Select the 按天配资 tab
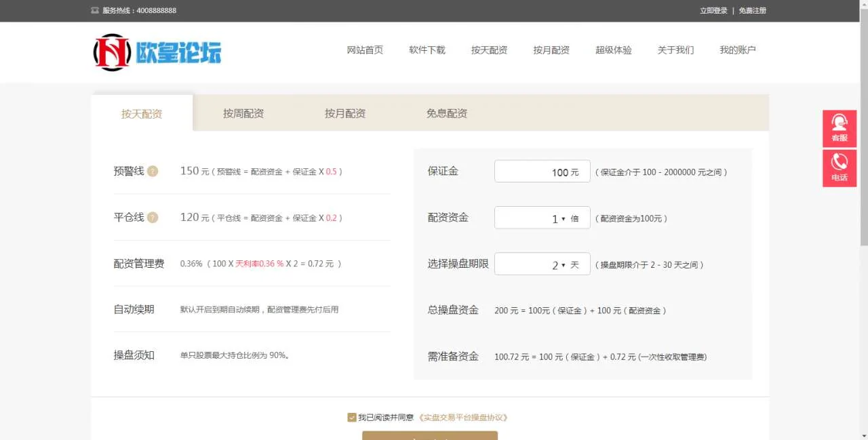 tap(142, 114)
